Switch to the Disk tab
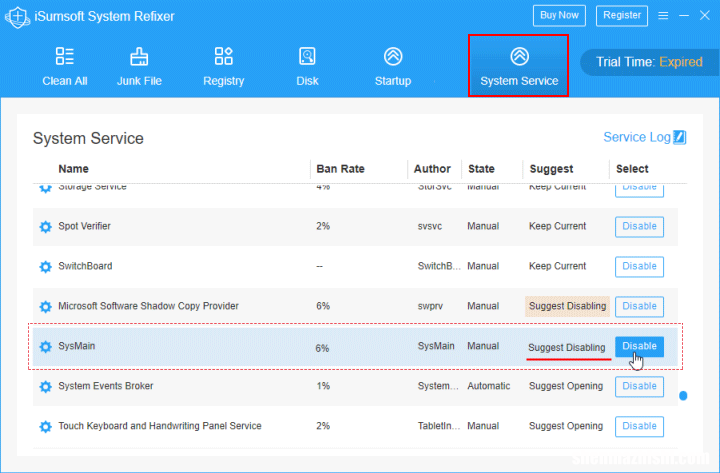 click(307, 67)
